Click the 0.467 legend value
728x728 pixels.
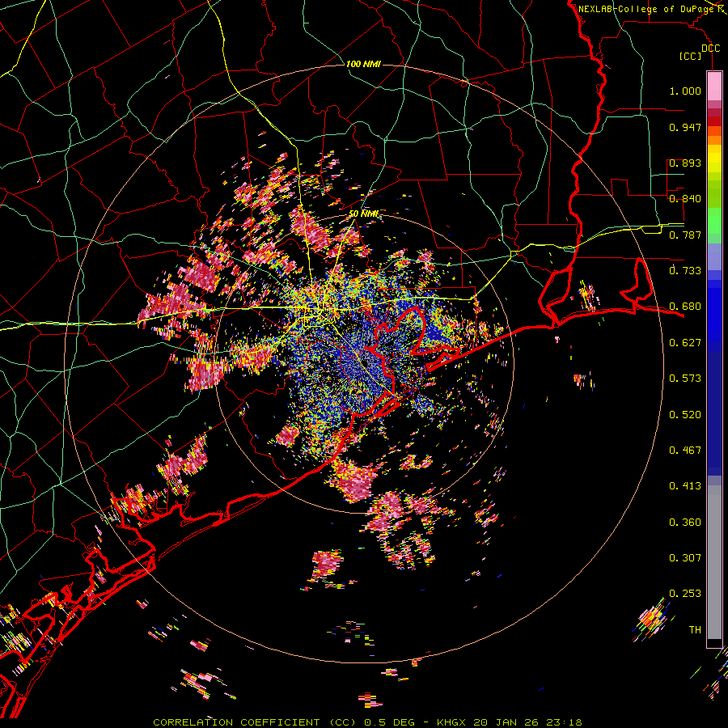click(685, 451)
